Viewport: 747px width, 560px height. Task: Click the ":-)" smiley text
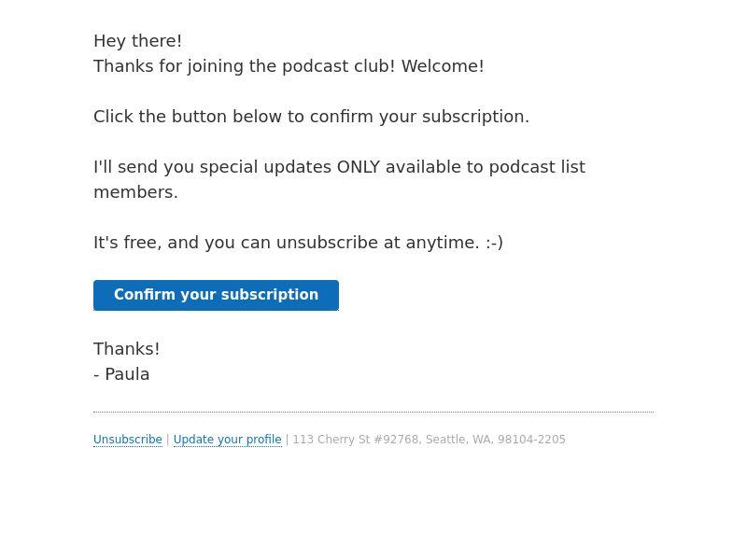click(495, 243)
